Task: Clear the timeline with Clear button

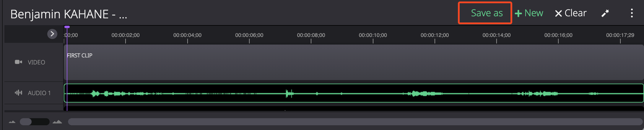Action: tap(571, 13)
